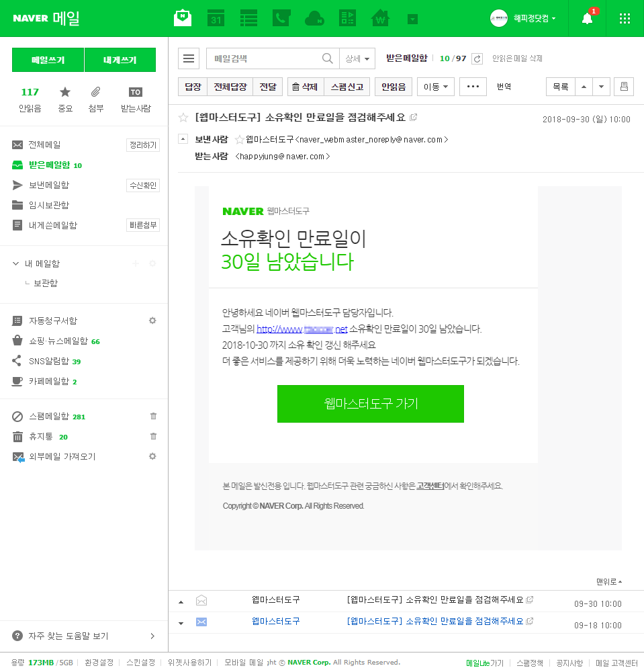Screen dimensions: 644x672
Task: Click the green 웹마스터도구 가기 button
Action: [x=370, y=404]
